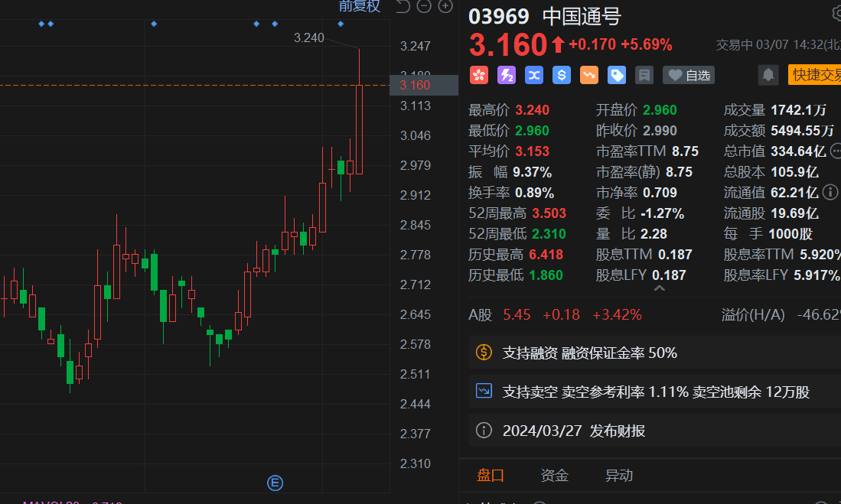841x504 pixels.
Task: Click the 总市值 334.64亿 value
Action: 798,151
